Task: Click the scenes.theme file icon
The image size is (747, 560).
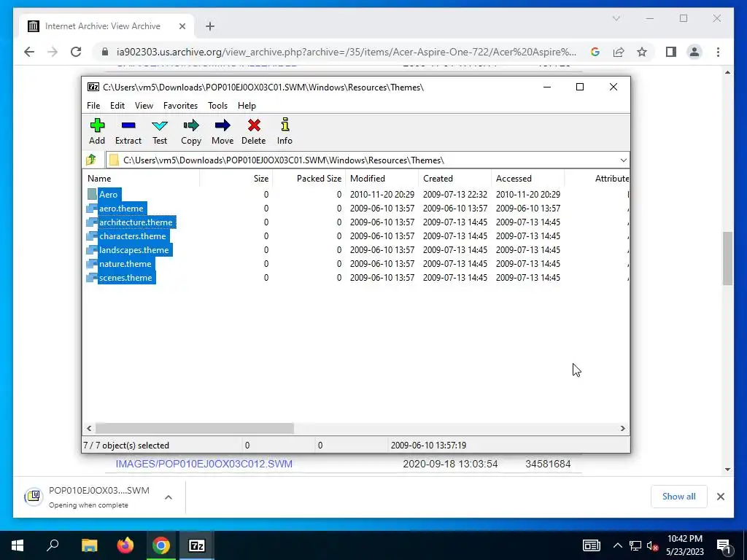Action: 92,278
